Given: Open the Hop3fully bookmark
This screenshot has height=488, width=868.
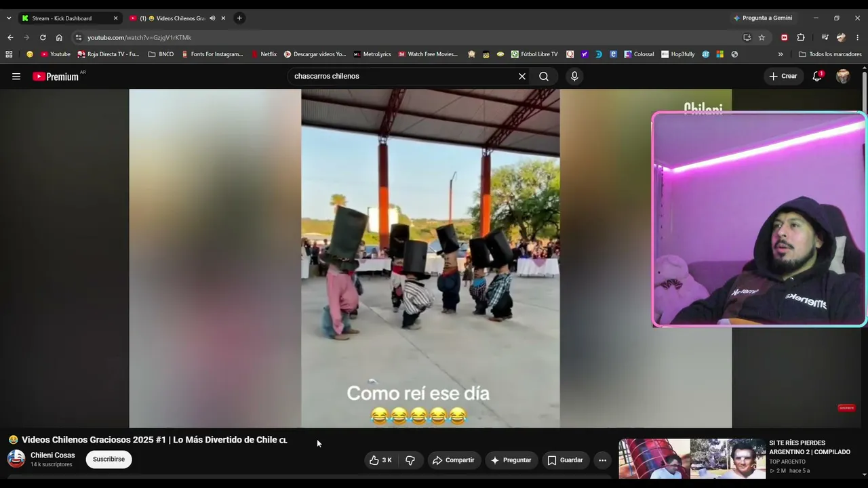Looking at the screenshot, I should tap(678, 54).
